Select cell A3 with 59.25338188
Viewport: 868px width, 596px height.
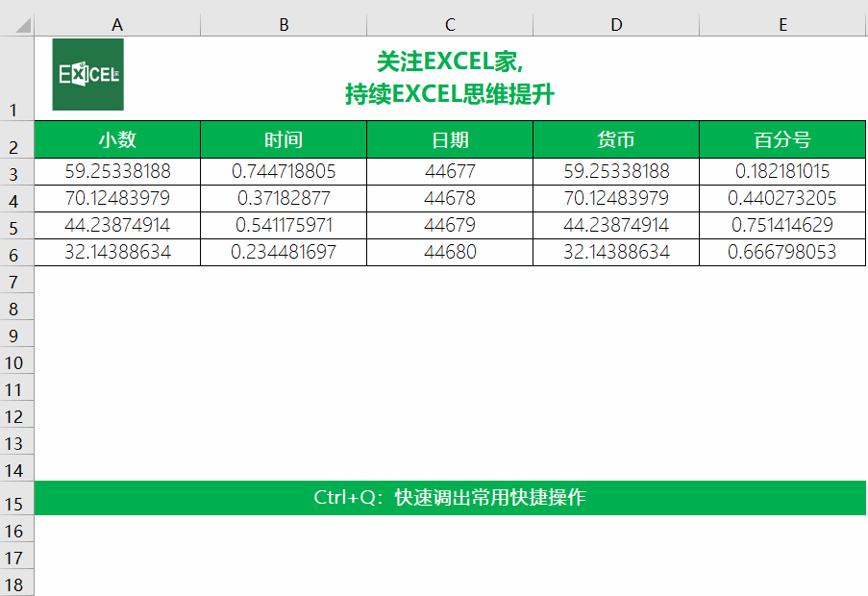pos(117,171)
